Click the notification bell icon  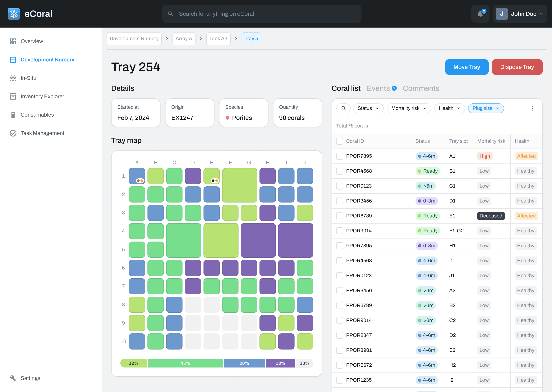tap(480, 14)
